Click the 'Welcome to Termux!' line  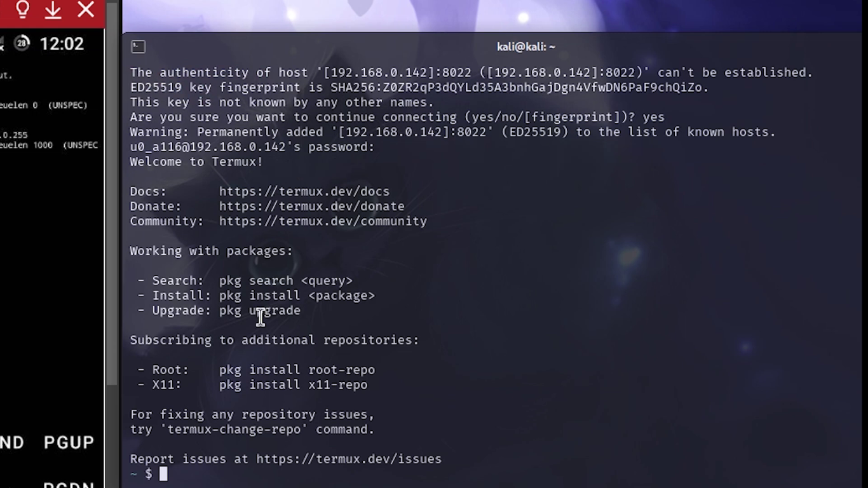[196, 162]
